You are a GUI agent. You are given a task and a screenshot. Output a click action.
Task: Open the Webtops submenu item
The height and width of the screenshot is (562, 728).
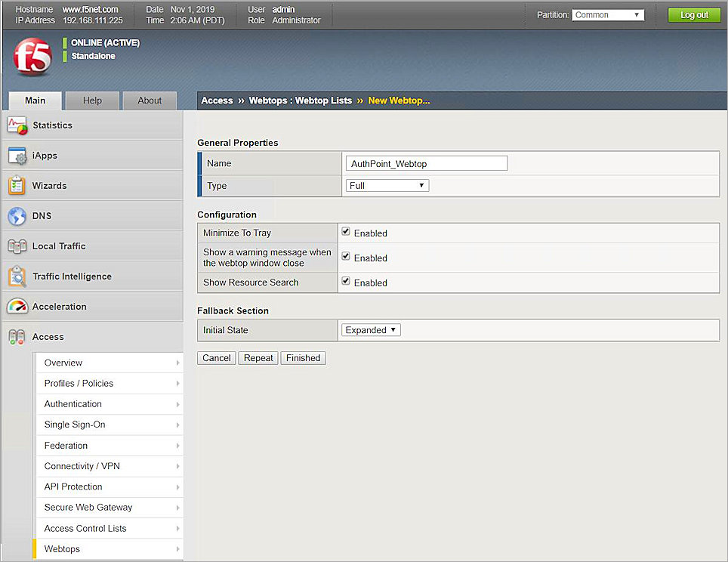(62, 549)
